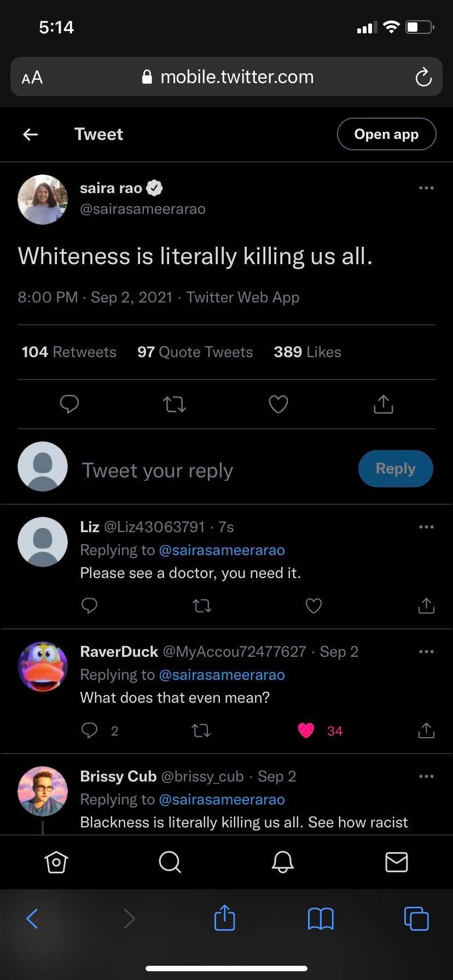Share the main tweet using the share icon
The height and width of the screenshot is (980, 453).
pos(383,404)
